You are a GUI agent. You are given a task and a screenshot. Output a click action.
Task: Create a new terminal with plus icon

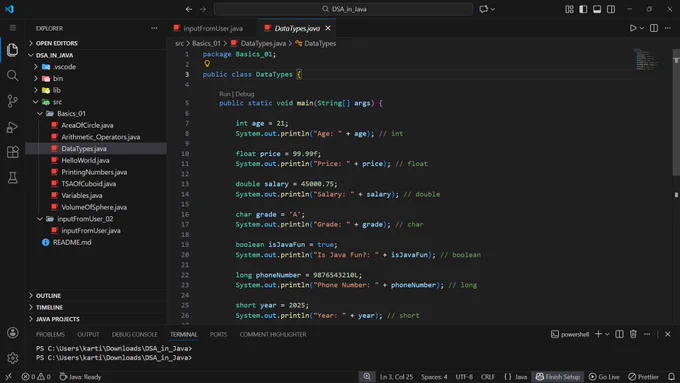click(598, 334)
